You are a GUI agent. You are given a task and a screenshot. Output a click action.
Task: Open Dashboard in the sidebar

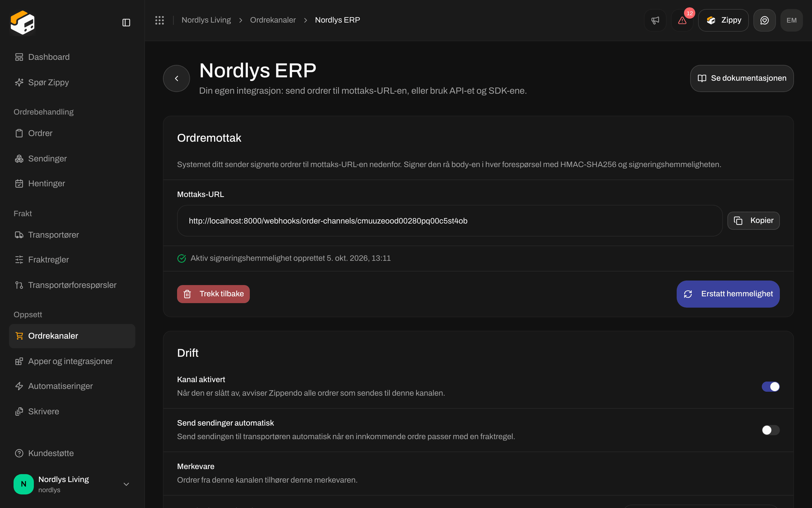pos(72,57)
